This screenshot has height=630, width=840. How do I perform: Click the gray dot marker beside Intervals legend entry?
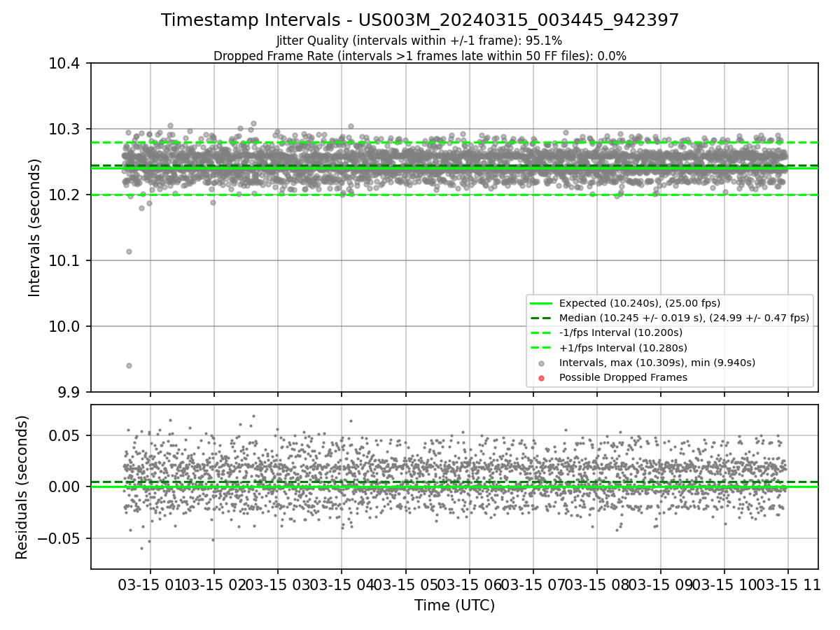pyautogui.click(x=542, y=363)
